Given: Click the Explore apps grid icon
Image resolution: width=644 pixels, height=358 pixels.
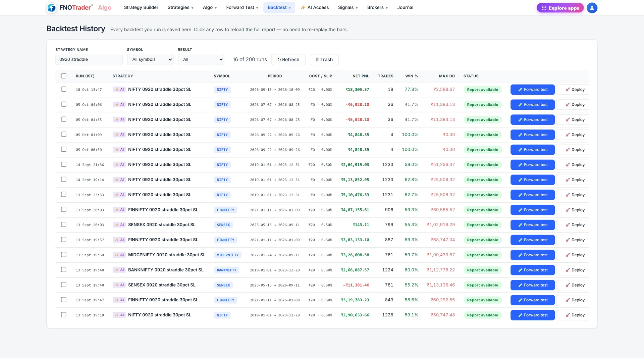Looking at the screenshot, I should (544, 8).
